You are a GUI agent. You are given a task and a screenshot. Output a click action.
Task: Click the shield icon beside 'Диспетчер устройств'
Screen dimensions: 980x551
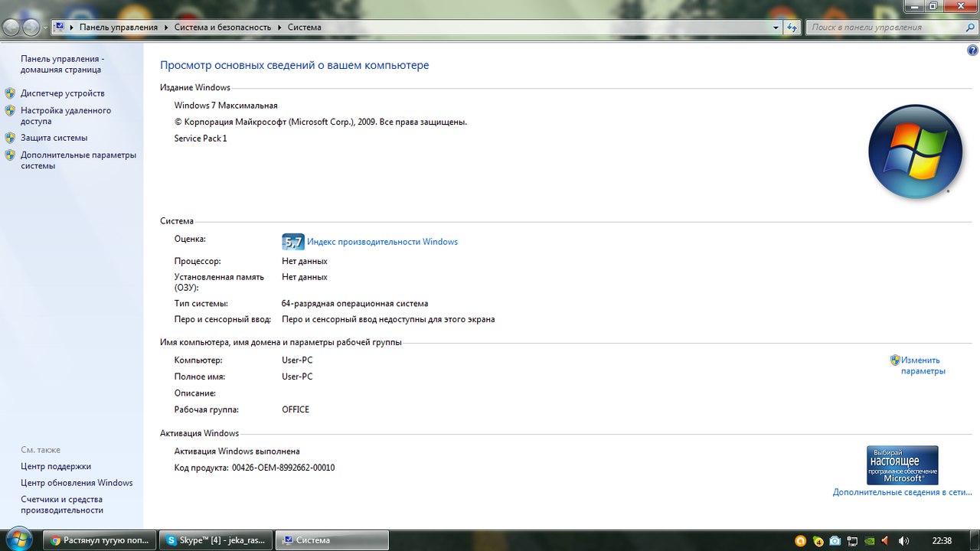10,93
